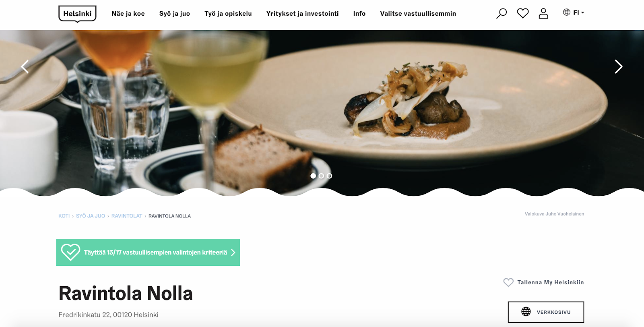The width and height of the screenshot is (644, 327).
Task: Click the Helsinki logo
Action: [77, 14]
